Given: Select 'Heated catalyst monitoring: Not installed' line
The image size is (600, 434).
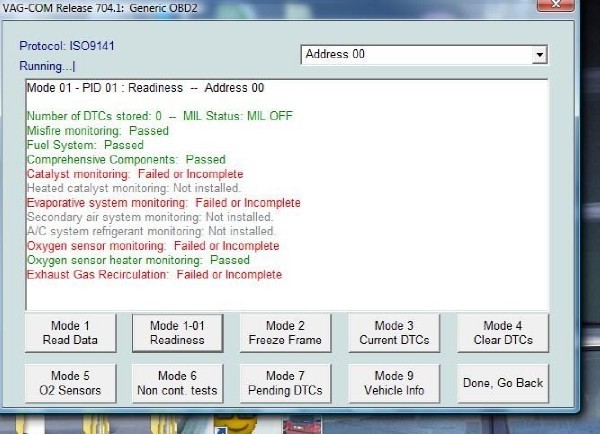Looking at the screenshot, I should 134,188.
